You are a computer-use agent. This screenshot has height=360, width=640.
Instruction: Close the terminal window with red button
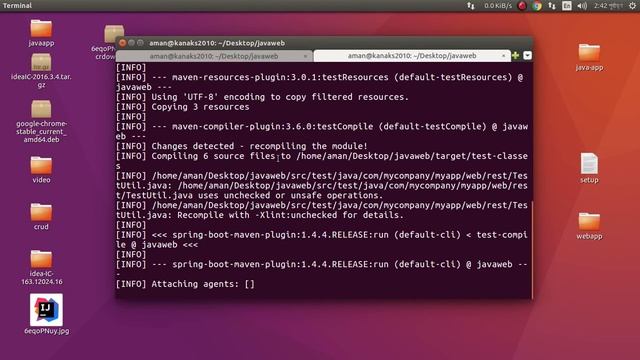click(122, 43)
